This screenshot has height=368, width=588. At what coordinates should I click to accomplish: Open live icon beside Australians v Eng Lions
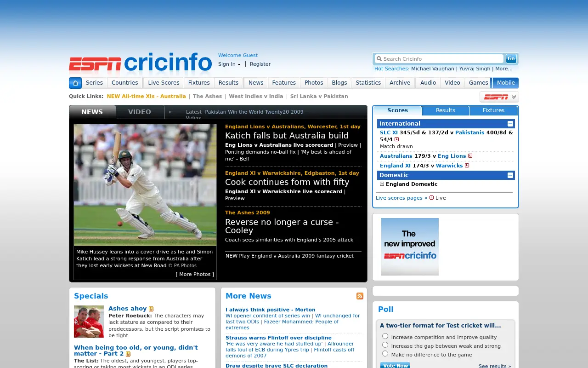(x=470, y=156)
